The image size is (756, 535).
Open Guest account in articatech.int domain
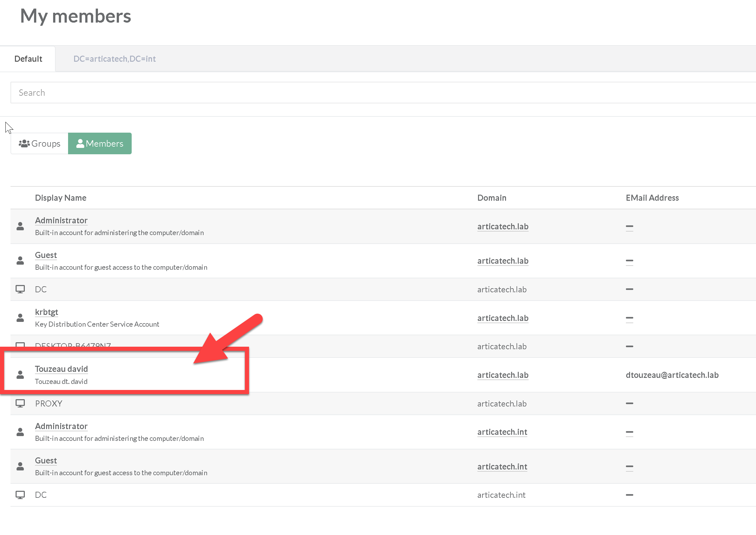click(x=46, y=460)
